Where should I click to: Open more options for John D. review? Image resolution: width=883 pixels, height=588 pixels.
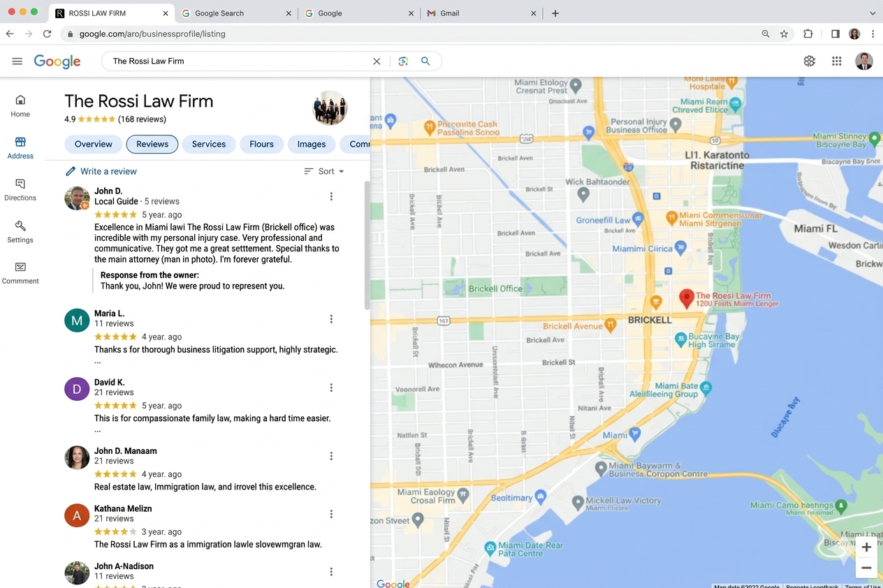coord(331,196)
